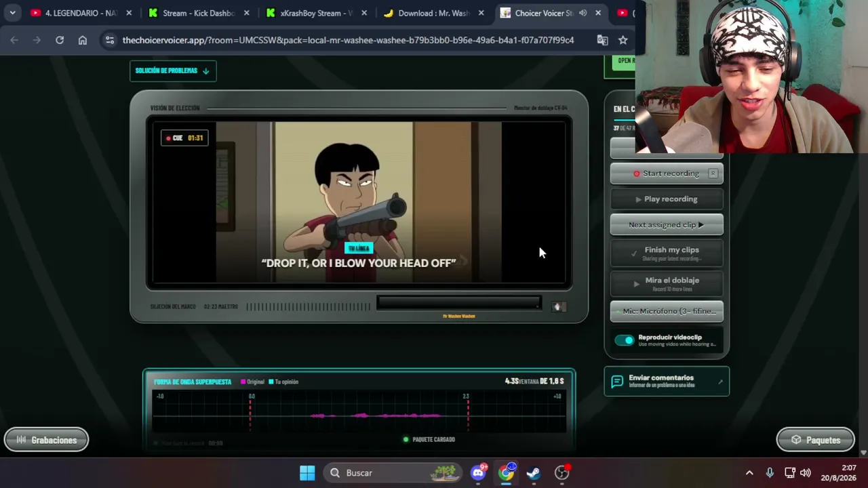
Task: Open Google Chrome from the taskbar
Action: click(506, 473)
